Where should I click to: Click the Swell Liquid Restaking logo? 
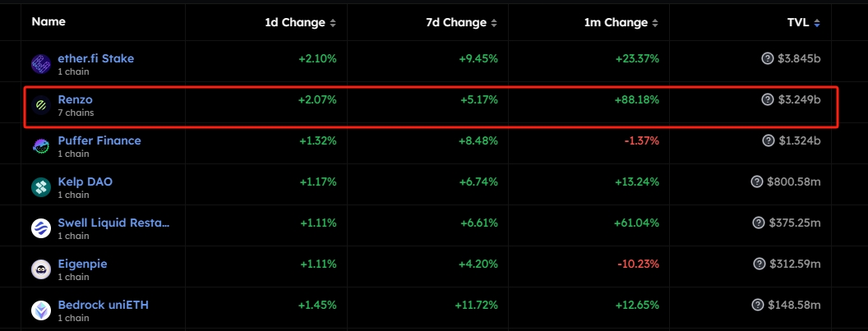pos(41,228)
